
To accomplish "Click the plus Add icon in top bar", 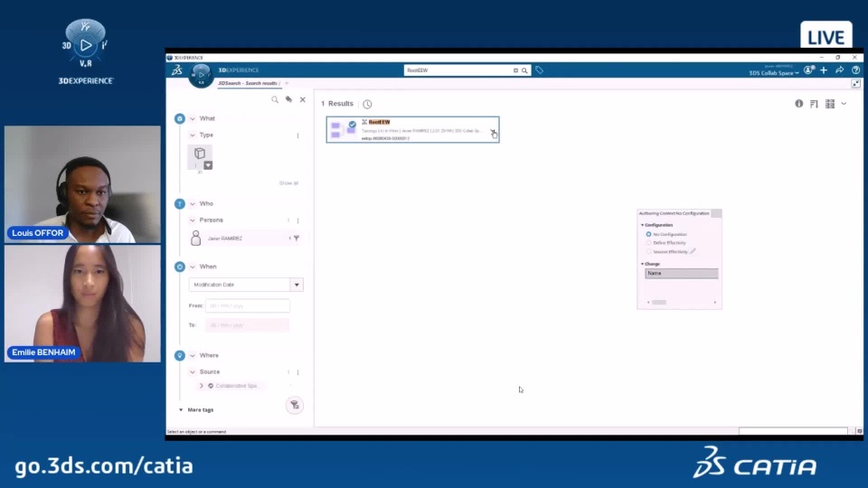I will point(824,70).
